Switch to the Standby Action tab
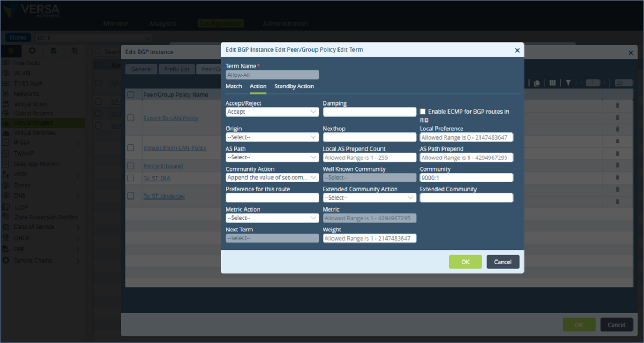The image size is (644, 343). (x=294, y=86)
